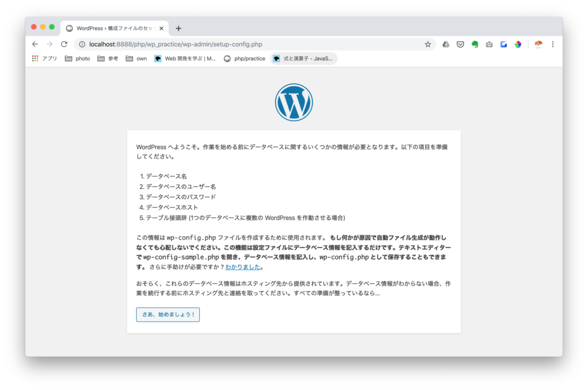The image size is (588, 390).
Task: Open a new browser tab
Action: (179, 28)
